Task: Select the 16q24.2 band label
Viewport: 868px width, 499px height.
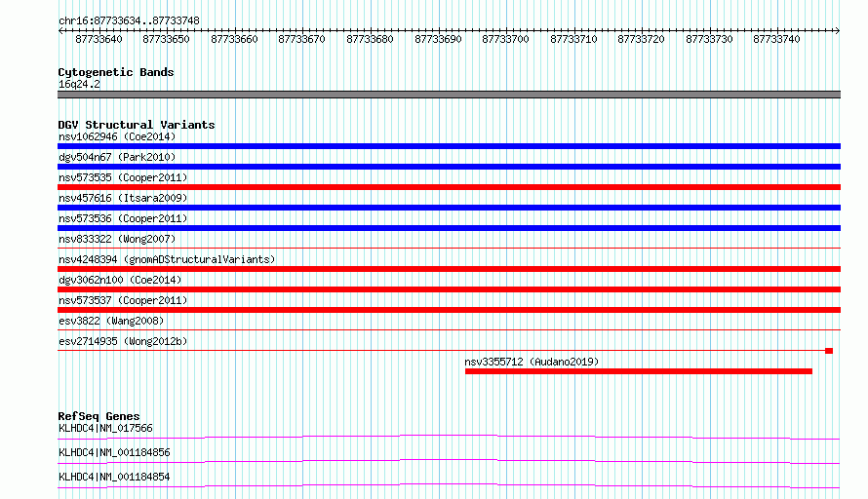Action: [x=79, y=84]
